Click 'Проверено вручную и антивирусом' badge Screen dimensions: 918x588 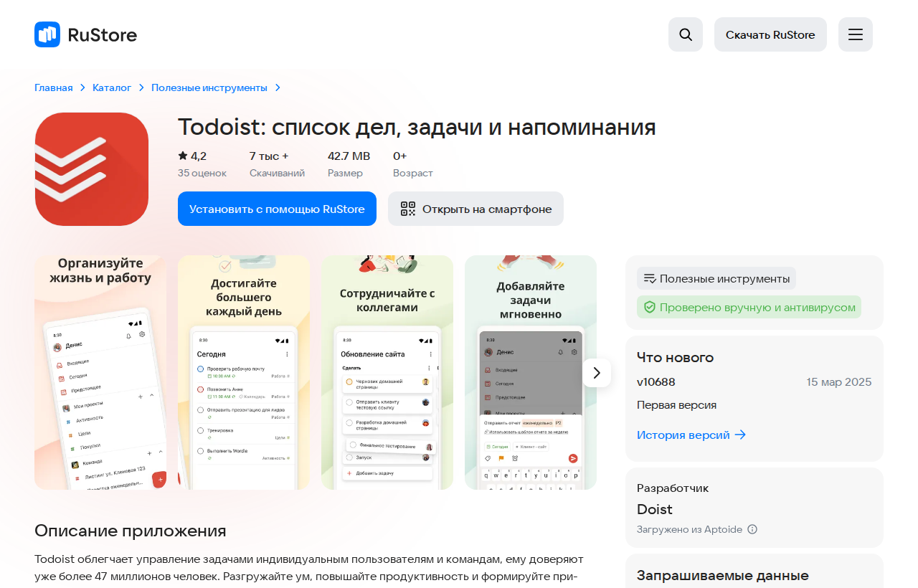point(749,307)
